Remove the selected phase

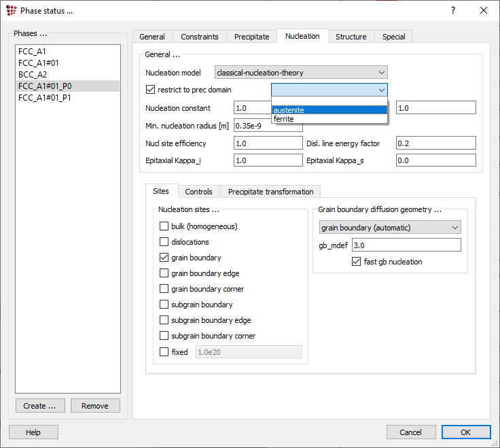pos(94,406)
